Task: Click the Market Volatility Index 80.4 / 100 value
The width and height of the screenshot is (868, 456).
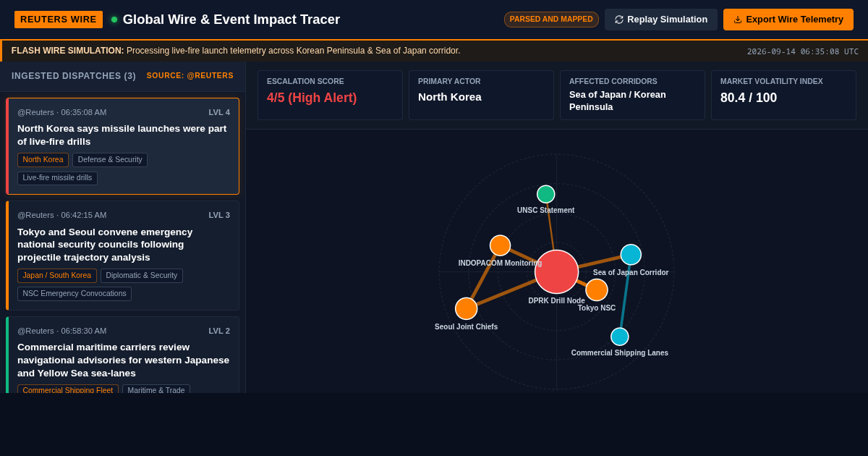Action: tap(749, 98)
